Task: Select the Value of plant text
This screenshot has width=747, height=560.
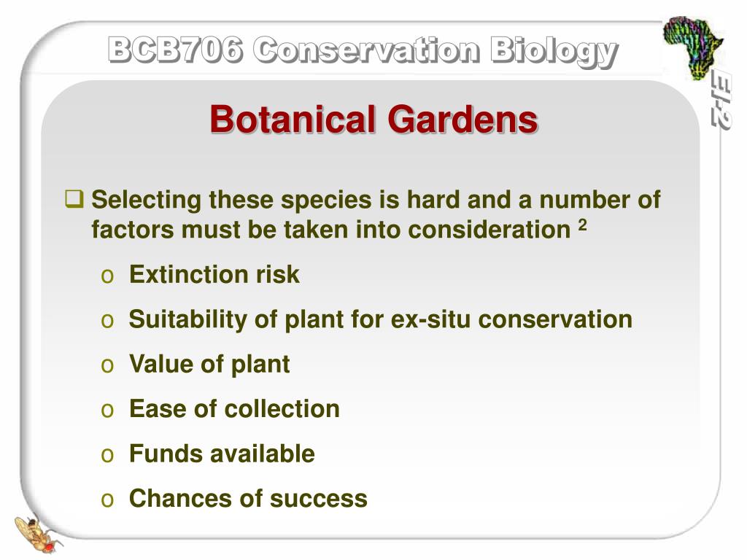Action: [209, 365]
